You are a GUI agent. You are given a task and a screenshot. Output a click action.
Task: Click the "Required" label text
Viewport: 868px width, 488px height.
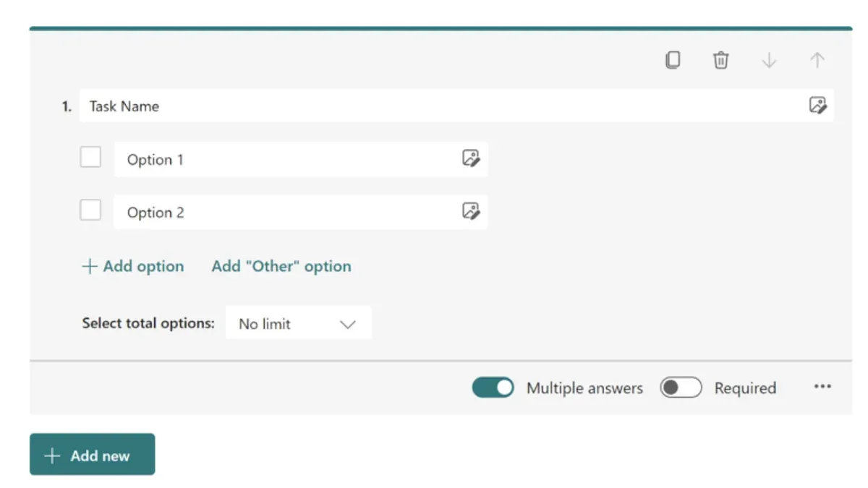coord(745,388)
